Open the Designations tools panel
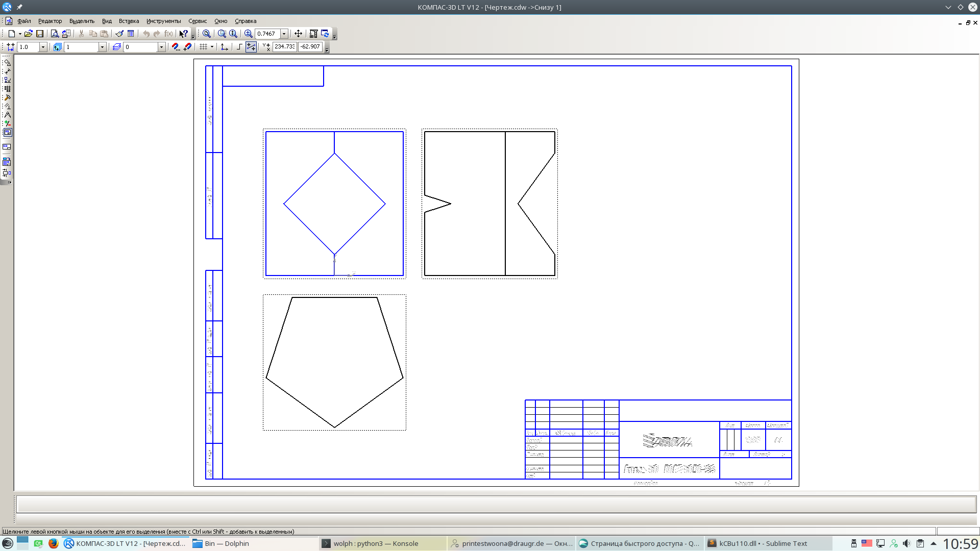 tap(7, 80)
